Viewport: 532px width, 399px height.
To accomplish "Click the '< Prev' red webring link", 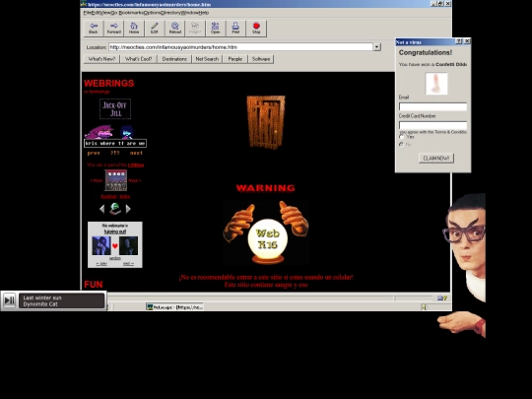I will (x=97, y=180).
